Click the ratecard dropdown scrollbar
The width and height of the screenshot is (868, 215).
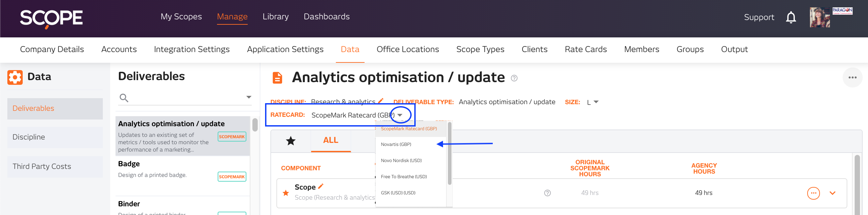coord(449,154)
